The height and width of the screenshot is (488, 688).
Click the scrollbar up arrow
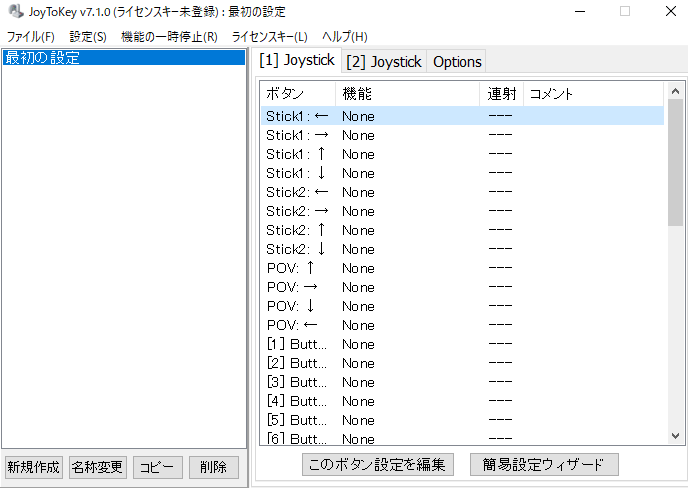(x=675, y=91)
